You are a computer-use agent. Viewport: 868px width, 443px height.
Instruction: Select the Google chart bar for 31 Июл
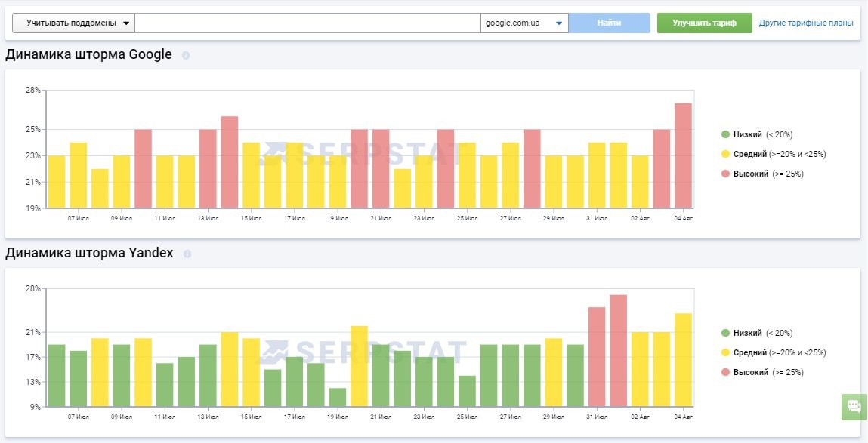(597, 175)
